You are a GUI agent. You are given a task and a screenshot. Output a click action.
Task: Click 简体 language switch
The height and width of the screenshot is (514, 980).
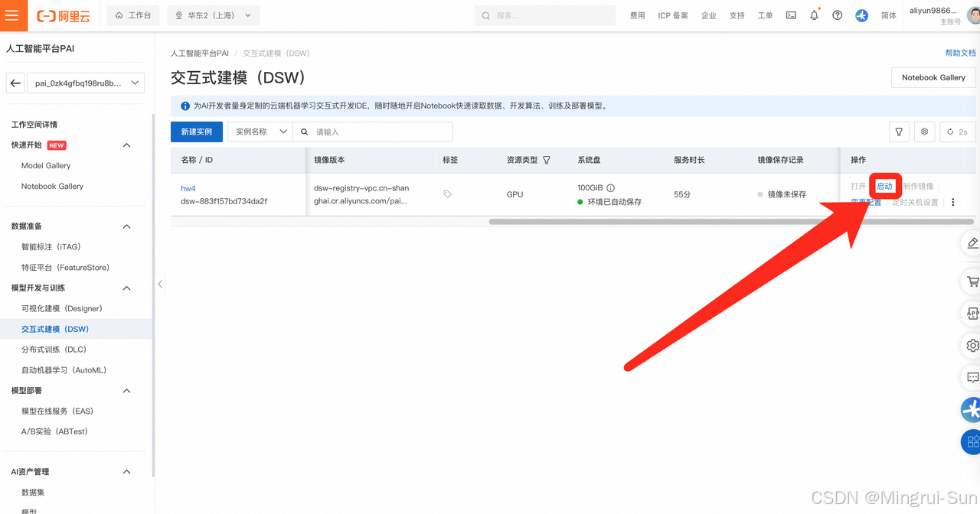pos(889,15)
